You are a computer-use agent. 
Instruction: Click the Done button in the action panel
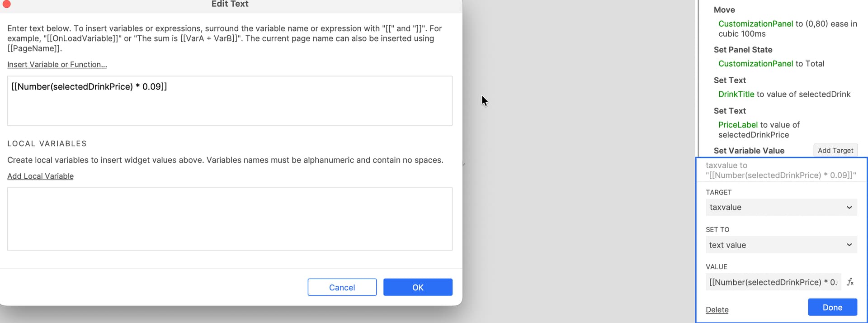(x=832, y=307)
